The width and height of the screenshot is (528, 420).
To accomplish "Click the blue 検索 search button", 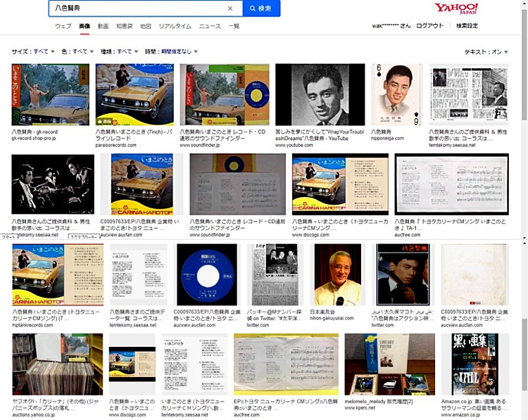I will (x=261, y=8).
